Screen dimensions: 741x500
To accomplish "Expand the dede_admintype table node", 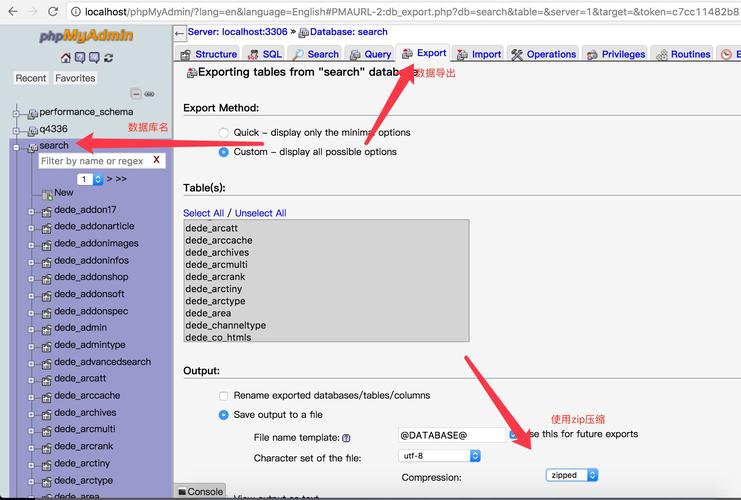I will 31,347.
